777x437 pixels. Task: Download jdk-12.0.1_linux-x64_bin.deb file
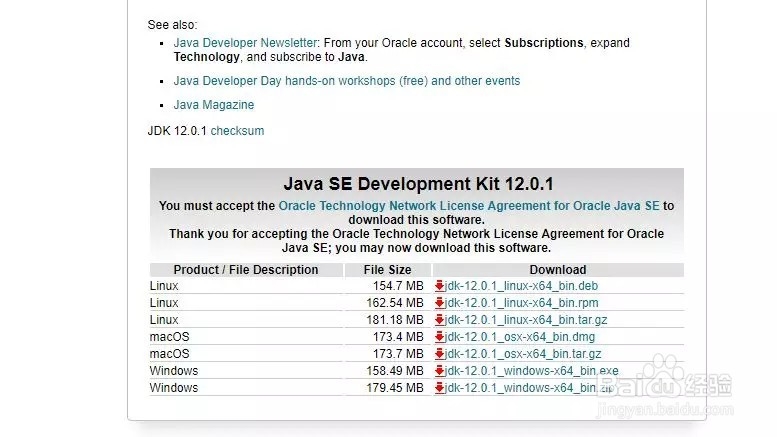521,286
